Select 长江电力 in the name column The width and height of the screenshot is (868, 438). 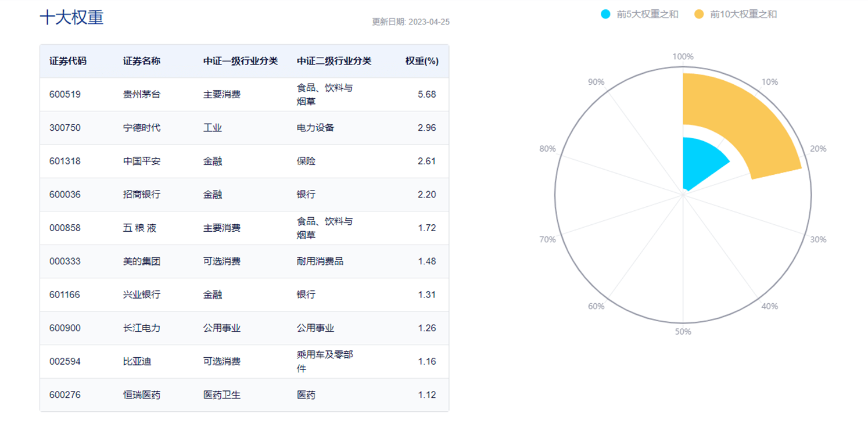(142, 328)
